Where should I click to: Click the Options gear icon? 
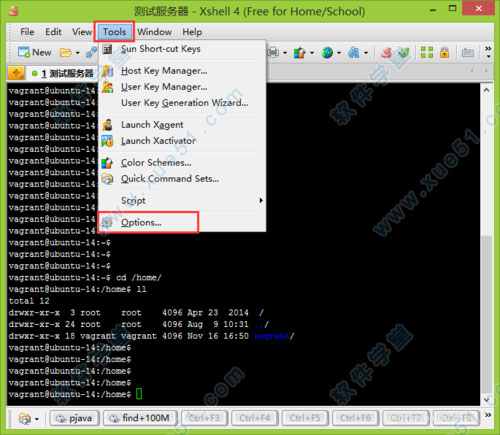[x=107, y=222]
